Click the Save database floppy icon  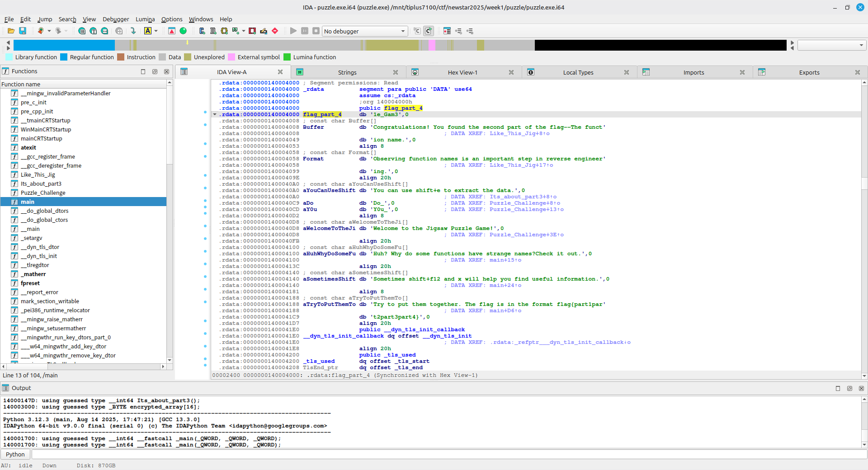23,31
